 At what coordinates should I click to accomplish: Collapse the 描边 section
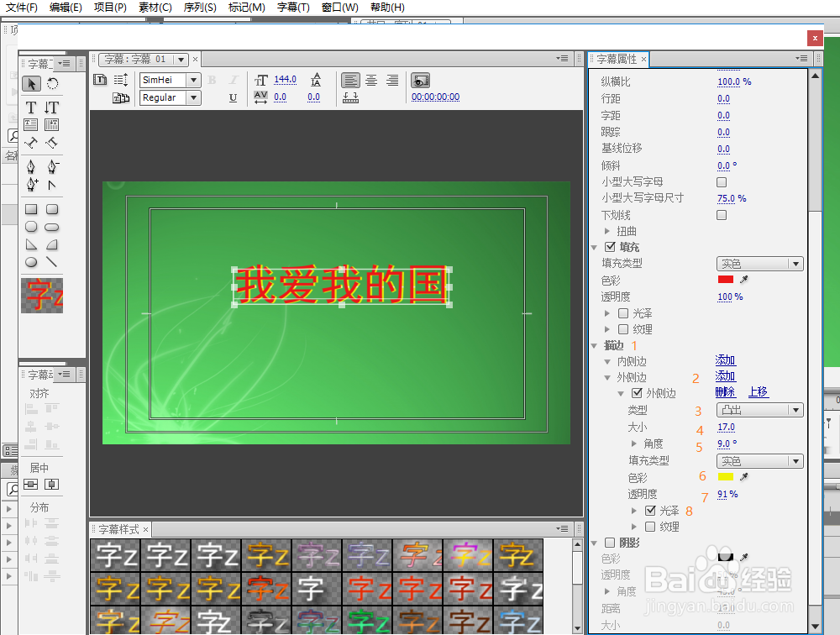(x=594, y=345)
